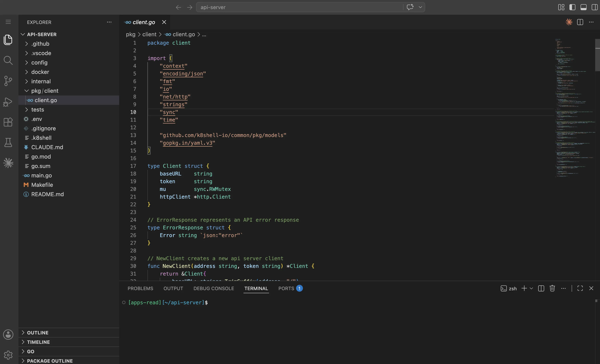This screenshot has height=364, width=600.
Task: Open main.go in the explorer
Action: [x=69, y=175]
